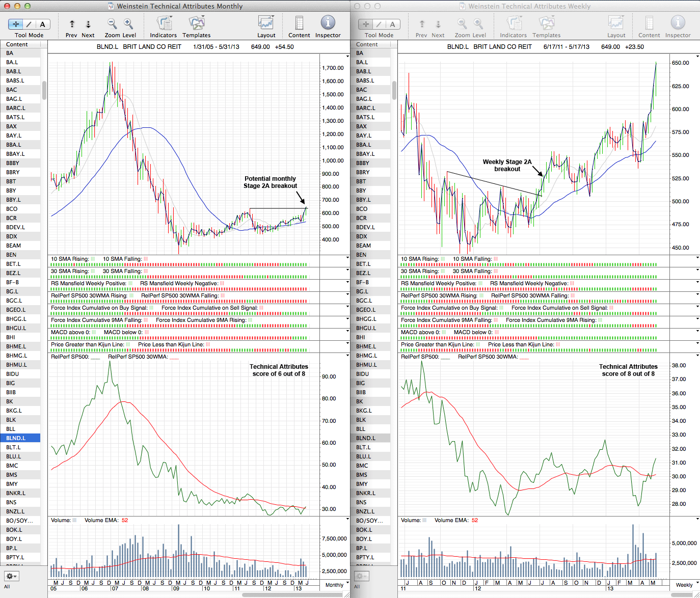Open RelPerf SP500 chart panel arrow, Monthly window
The image size is (700, 598).
[347, 356]
